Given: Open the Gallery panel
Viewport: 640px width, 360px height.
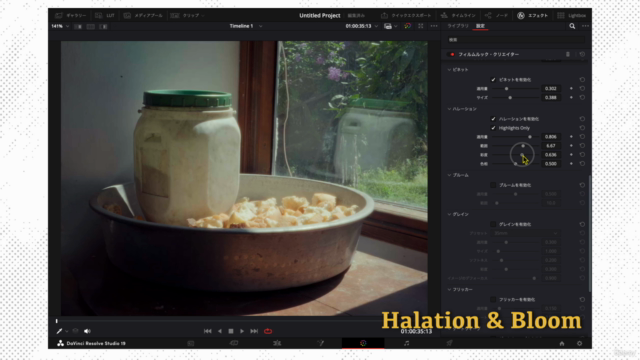Looking at the screenshot, I should 70,16.
